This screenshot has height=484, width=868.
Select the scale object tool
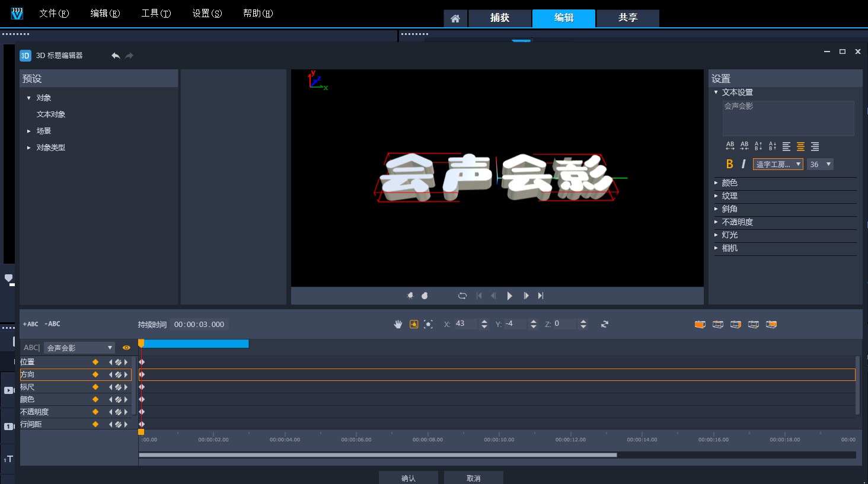pyautogui.click(x=428, y=324)
